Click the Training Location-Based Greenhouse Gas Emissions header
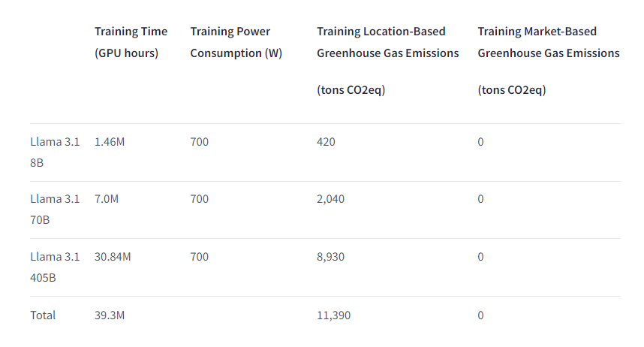The height and width of the screenshot is (347, 644). (x=387, y=42)
